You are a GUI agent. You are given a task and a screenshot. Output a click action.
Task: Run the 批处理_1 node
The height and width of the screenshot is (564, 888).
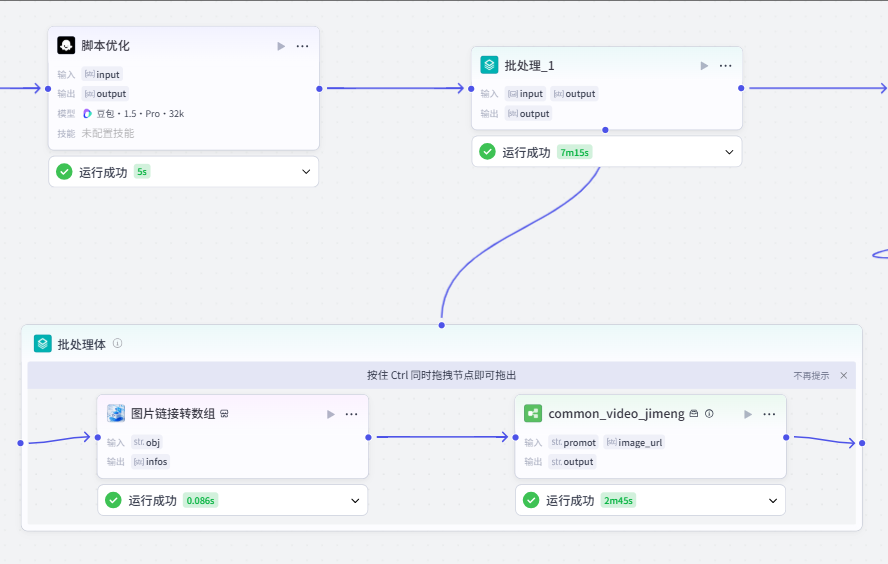[704, 66]
